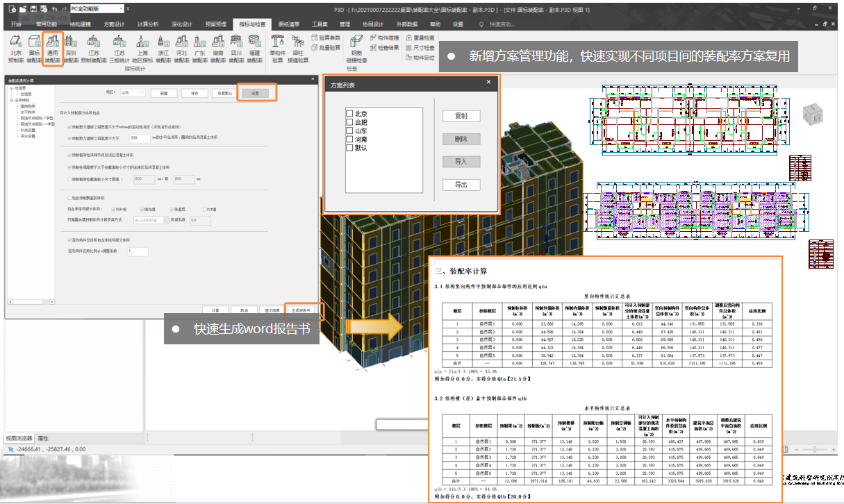Open 单构件验算 tool
Image resolution: width=844 pixels, height=504 pixels.
[x=278, y=49]
